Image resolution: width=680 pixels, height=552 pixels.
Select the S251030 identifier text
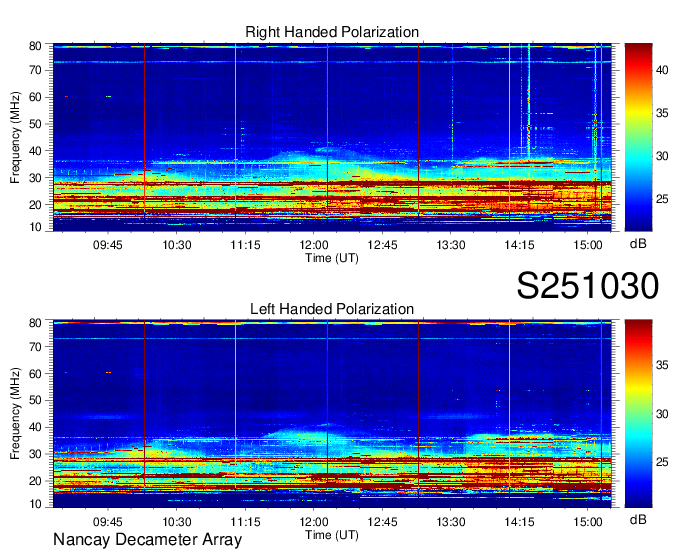click(x=587, y=286)
